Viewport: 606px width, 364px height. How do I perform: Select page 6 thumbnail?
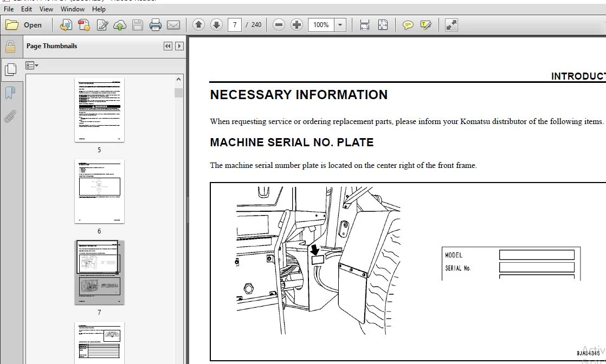click(x=99, y=191)
